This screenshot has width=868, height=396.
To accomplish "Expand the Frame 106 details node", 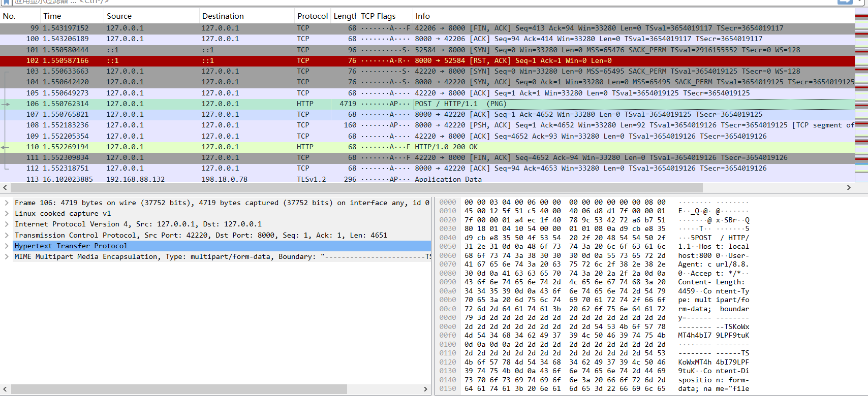I will pos(6,203).
